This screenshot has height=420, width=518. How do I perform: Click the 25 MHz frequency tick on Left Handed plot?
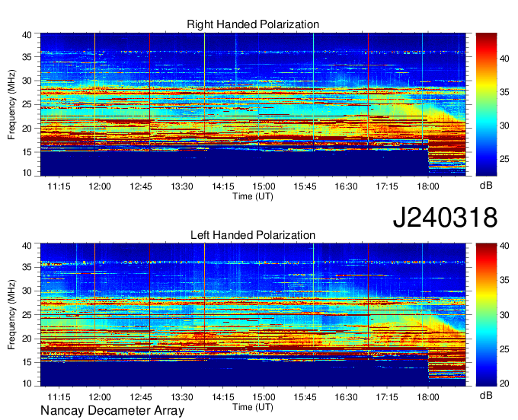27,315
